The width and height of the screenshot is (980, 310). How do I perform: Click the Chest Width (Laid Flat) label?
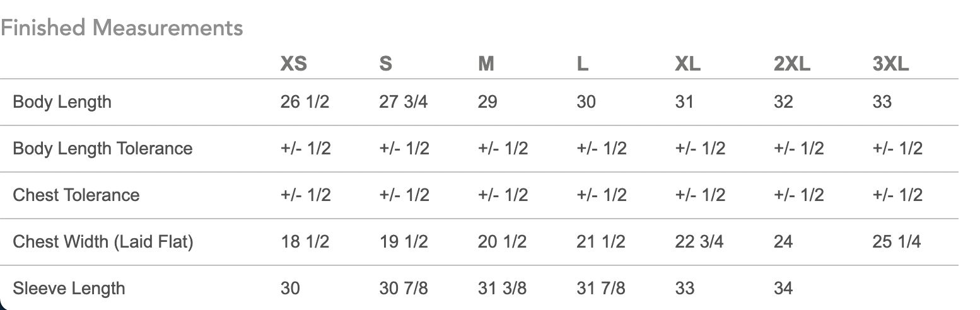coord(103,241)
